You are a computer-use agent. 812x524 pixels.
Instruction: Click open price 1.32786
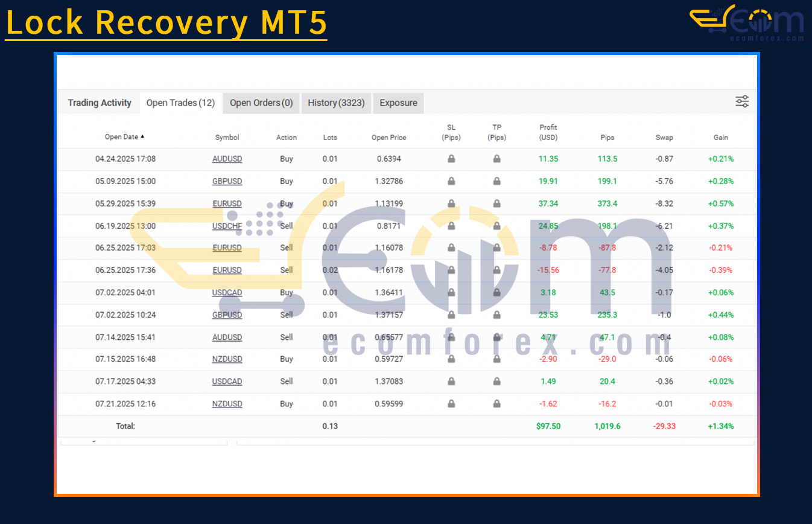click(x=389, y=181)
